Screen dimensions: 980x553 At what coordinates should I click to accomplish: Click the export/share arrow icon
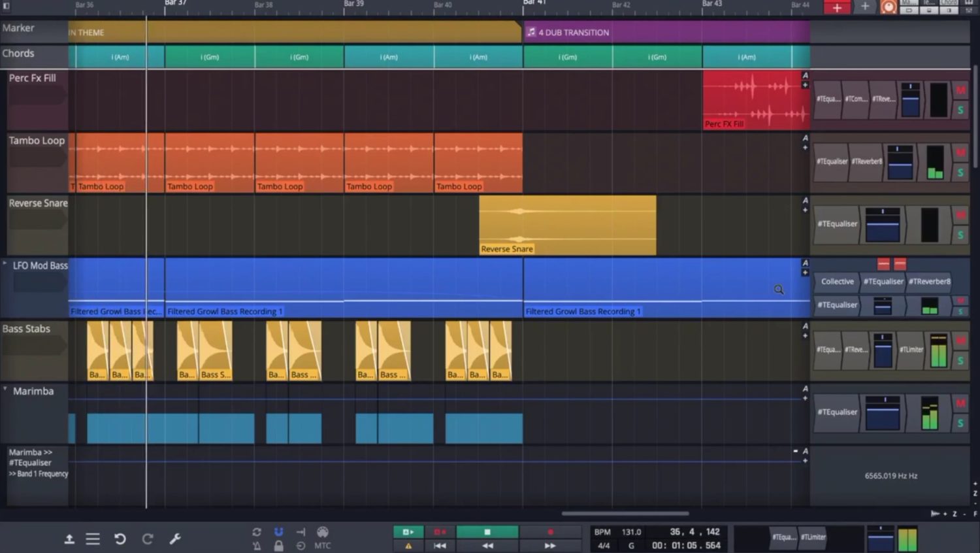pos(70,538)
